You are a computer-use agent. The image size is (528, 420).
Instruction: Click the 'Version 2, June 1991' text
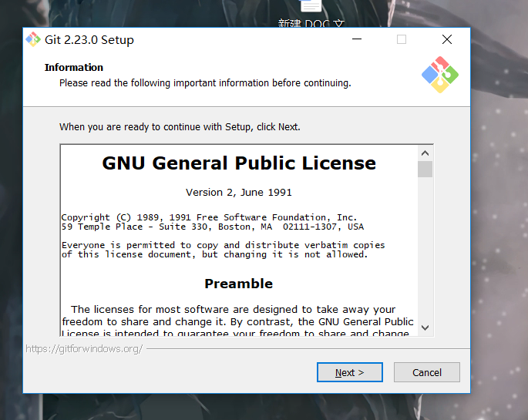pos(239,193)
